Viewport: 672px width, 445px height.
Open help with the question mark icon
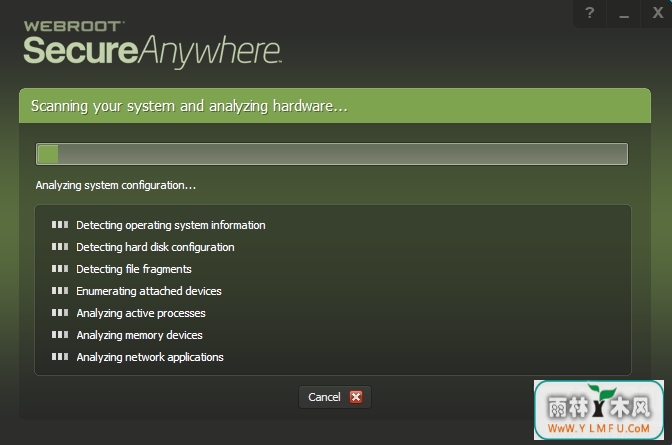tap(590, 13)
